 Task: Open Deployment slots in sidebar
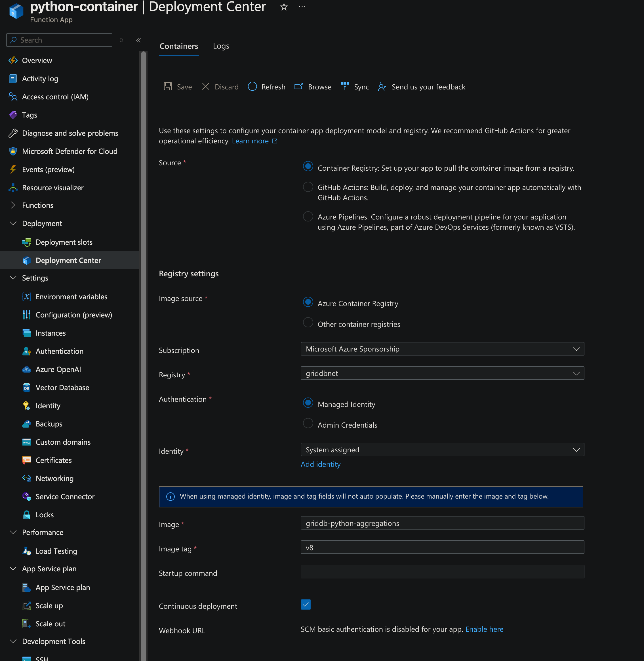(64, 242)
